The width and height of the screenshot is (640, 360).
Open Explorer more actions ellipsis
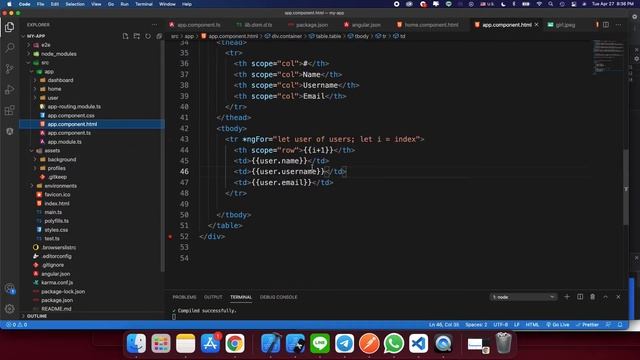pos(154,24)
